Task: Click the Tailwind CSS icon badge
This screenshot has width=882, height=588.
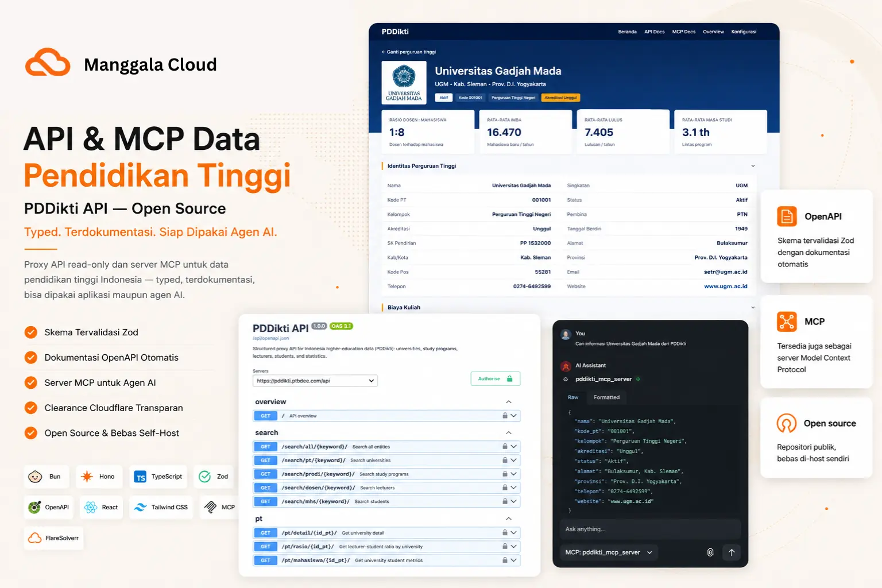Action: pos(141,507)
